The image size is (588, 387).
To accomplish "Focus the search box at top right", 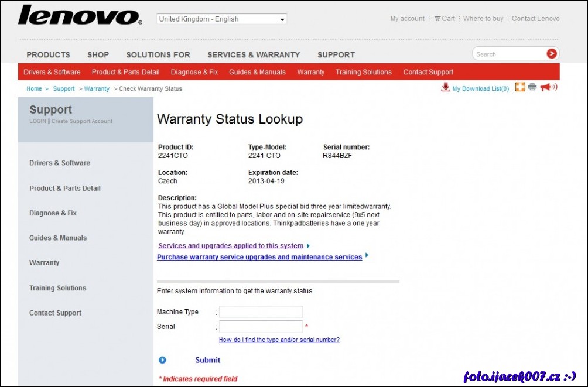I will (508, 54).
